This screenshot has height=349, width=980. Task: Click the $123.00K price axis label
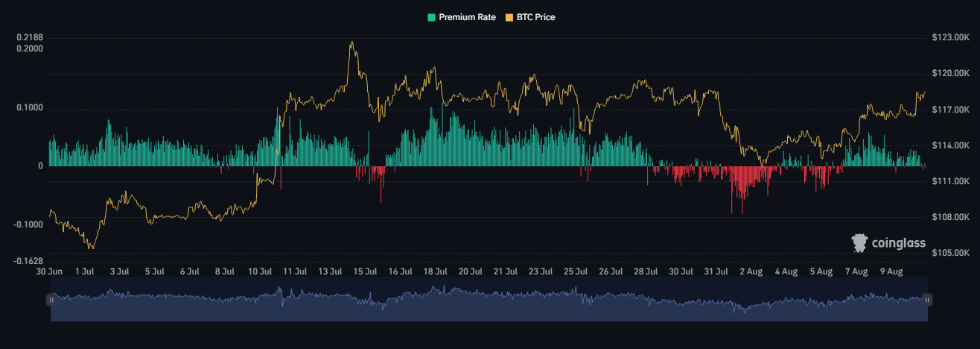949,37
